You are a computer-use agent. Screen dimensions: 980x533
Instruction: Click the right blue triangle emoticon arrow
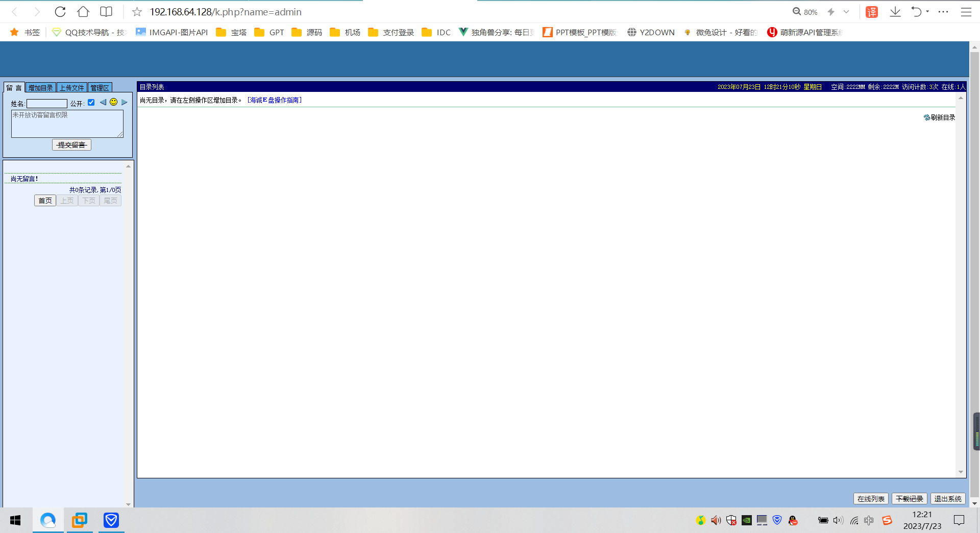tap(124, 102)
